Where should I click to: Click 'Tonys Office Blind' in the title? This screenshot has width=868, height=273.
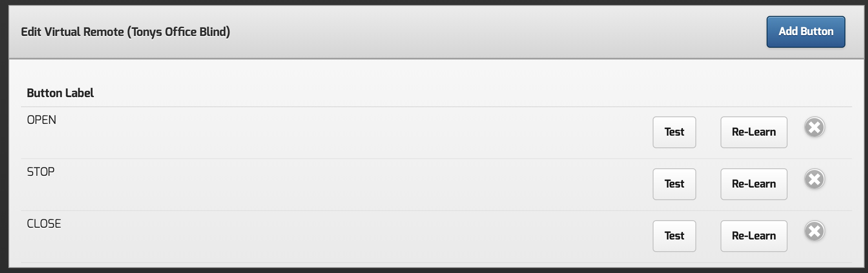point(180,32)
